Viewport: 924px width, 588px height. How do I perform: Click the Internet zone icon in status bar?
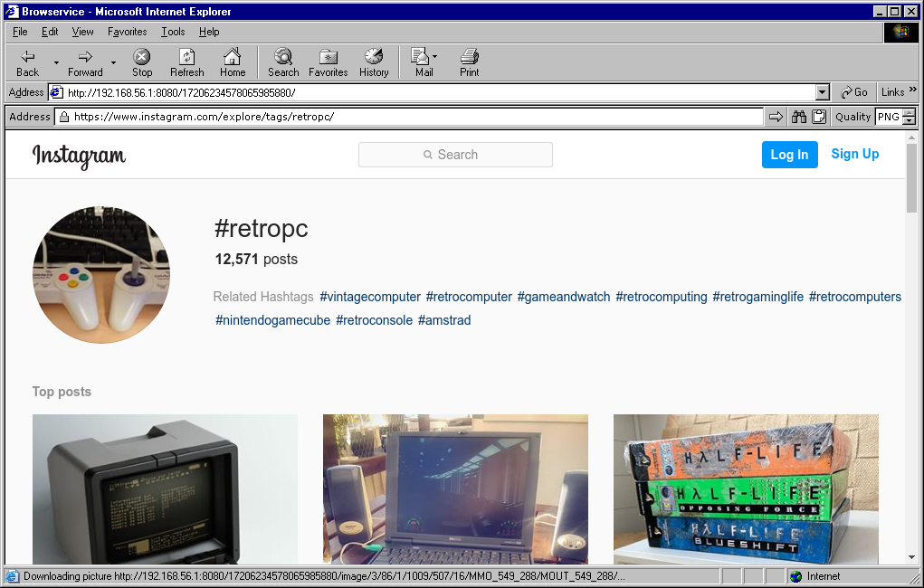coord(796,576)
